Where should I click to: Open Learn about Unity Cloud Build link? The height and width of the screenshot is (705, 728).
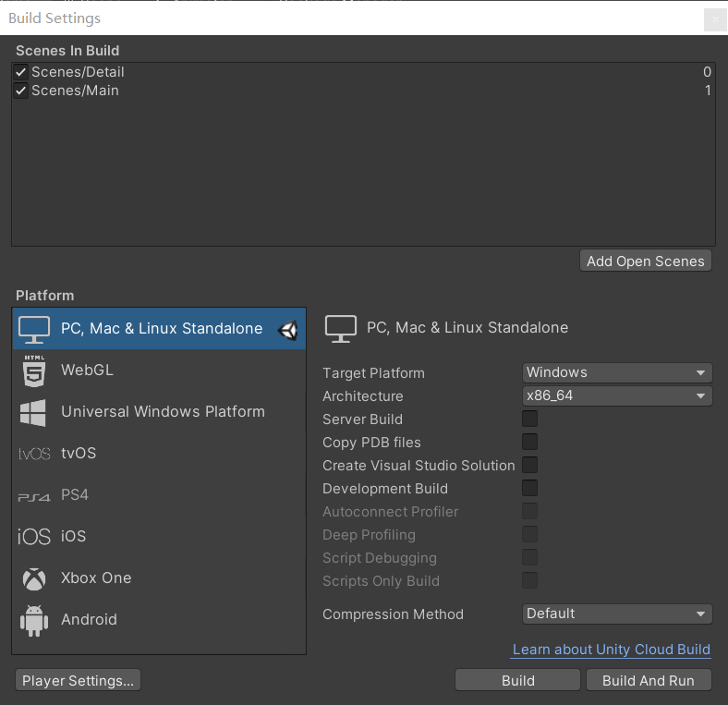(x=611, y=650)
